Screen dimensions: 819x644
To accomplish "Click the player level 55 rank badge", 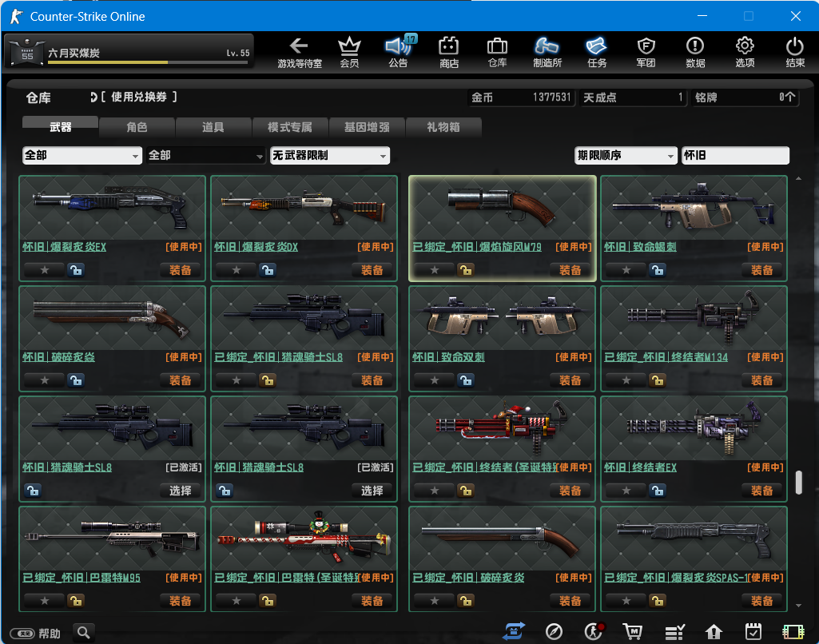I will coord(26,52).
